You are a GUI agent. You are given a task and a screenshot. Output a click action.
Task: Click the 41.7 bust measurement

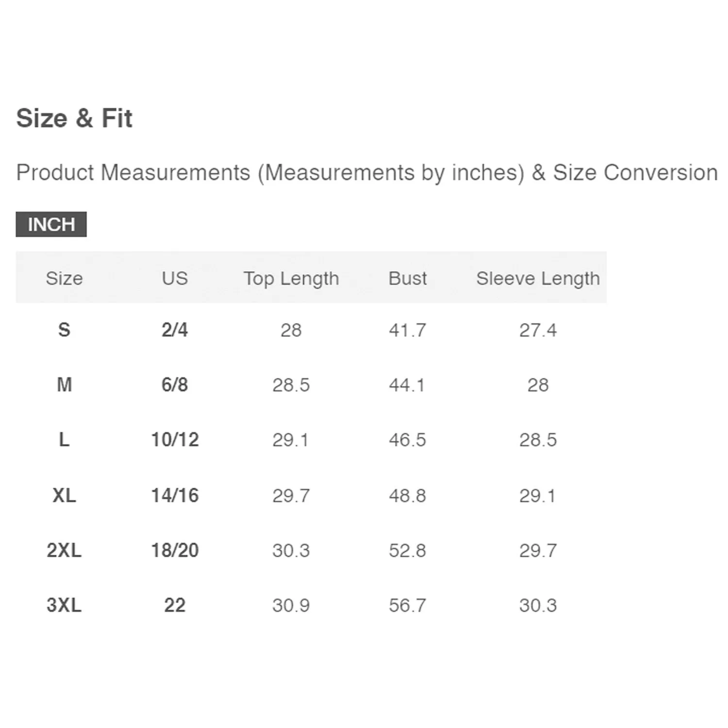coord(408,330)
